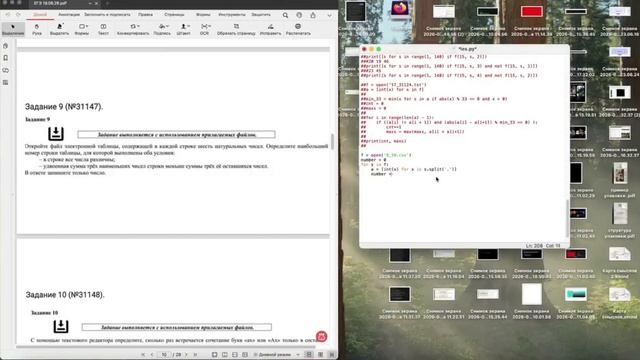
Task: Close the PDF document tab
Action: pos(97,3)
